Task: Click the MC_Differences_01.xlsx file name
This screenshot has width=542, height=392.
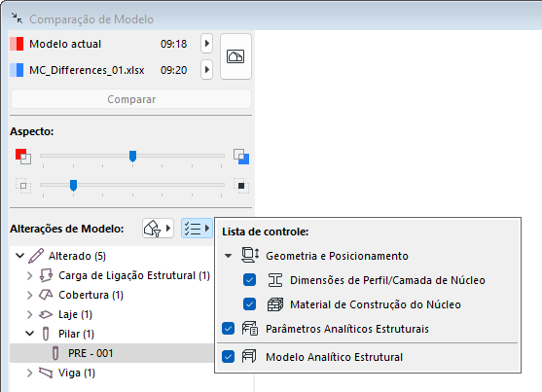Action: [87, 70]
